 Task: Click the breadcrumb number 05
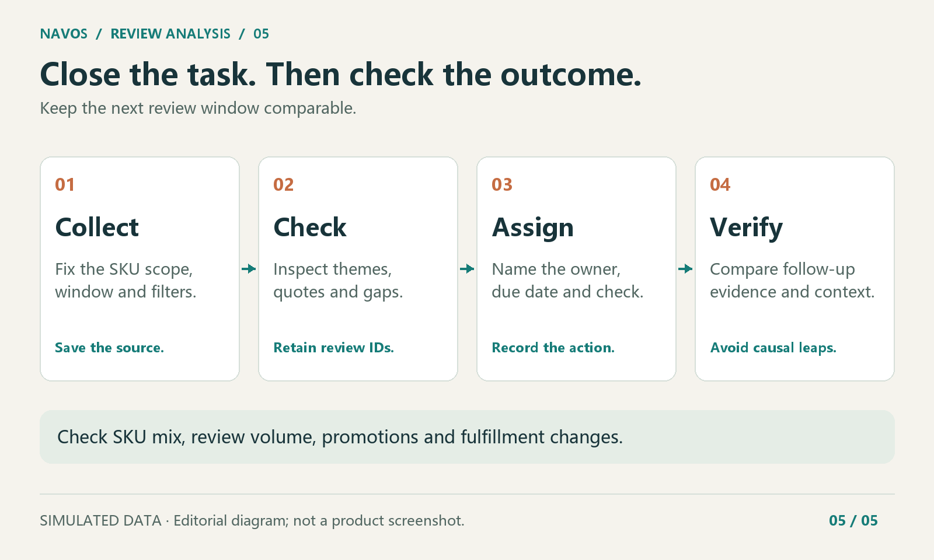pyautogui.click(x=261, y=34)
